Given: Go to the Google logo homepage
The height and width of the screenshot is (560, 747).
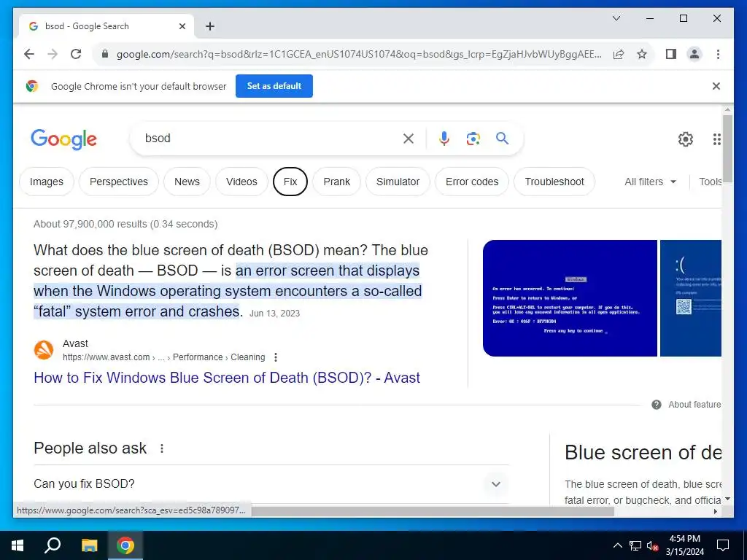Looking at the screenshot, I should [x=64, y=139].
